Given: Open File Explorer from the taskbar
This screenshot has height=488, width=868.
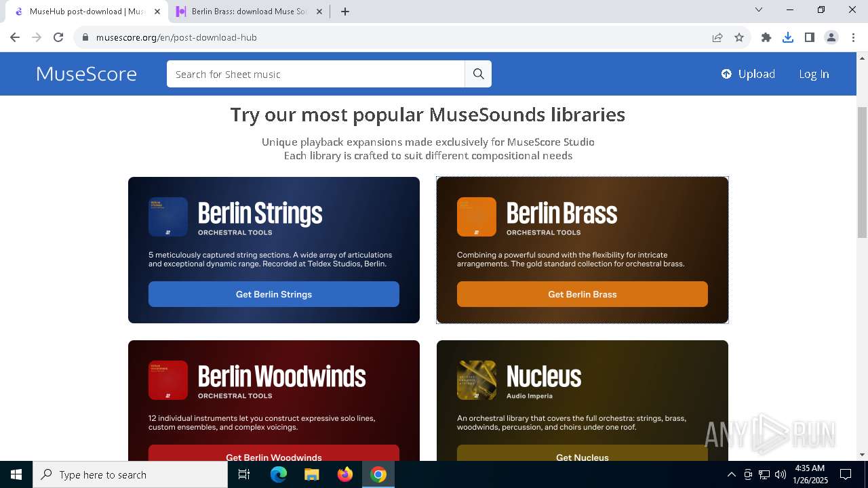Looking at the screenshot, I should [x=311, y=474].
